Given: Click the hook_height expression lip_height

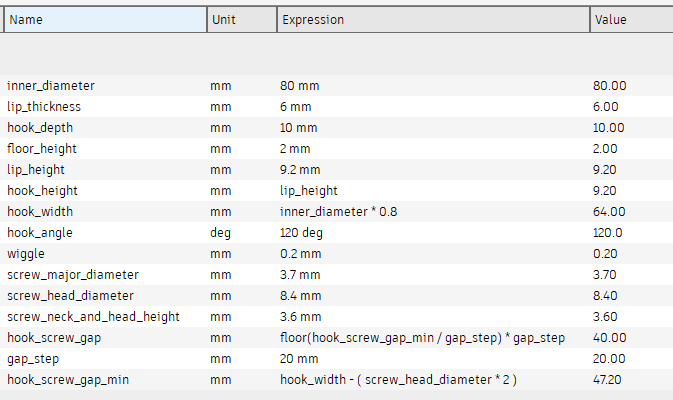Looking at the screenshot, I should tap(309, 191).
